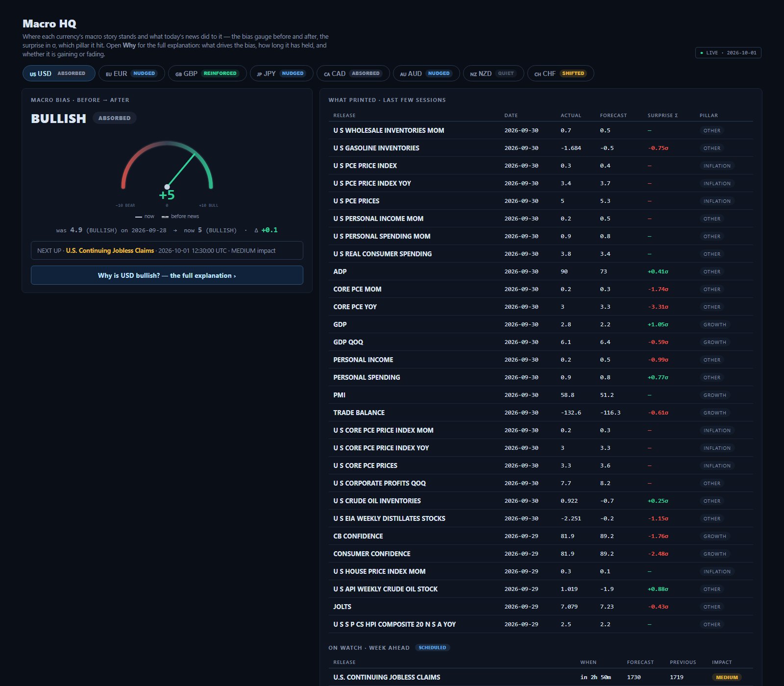Click the -0.75σ surprise value
This screenshot has width=784, height=686.
point(658,148)
